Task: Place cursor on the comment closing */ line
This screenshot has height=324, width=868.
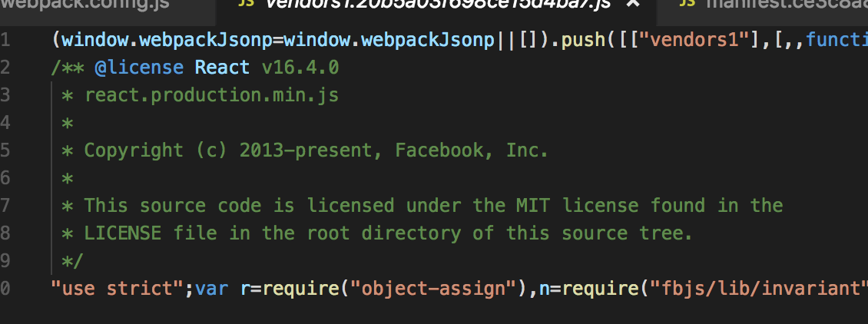Action: pos(72,261)
